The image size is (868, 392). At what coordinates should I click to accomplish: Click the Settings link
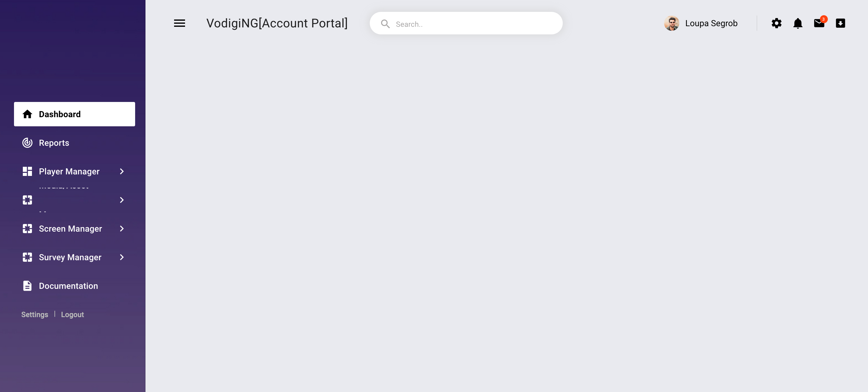[x=34, y=314]
